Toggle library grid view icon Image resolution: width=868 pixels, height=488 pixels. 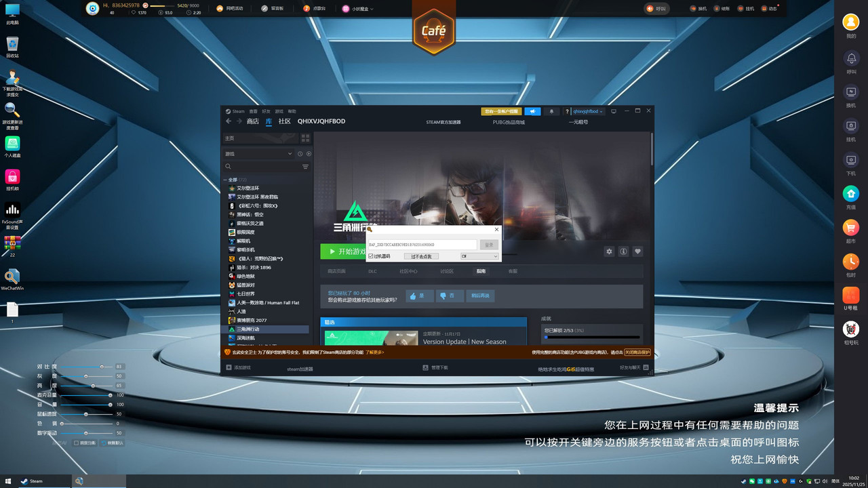305,138
